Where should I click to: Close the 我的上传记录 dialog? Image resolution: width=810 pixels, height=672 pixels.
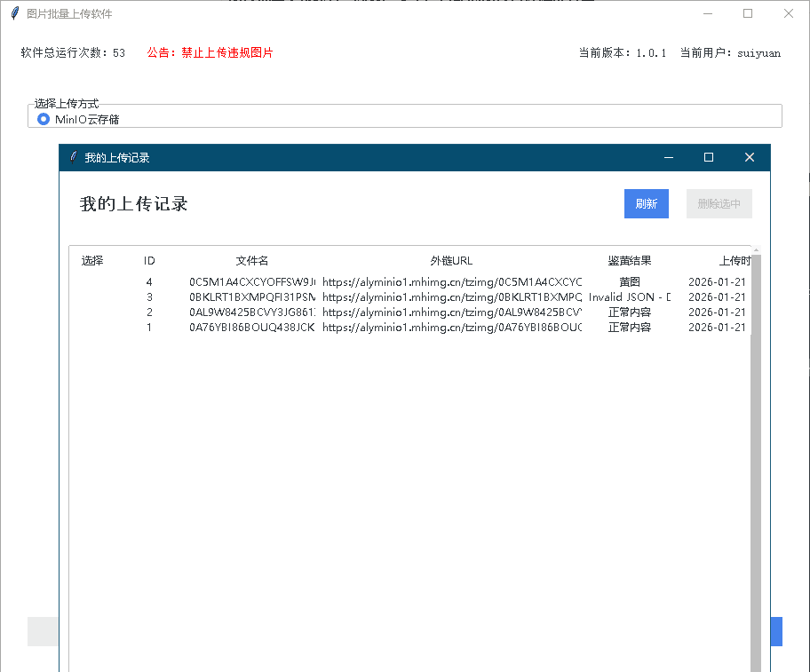[749, 157]
